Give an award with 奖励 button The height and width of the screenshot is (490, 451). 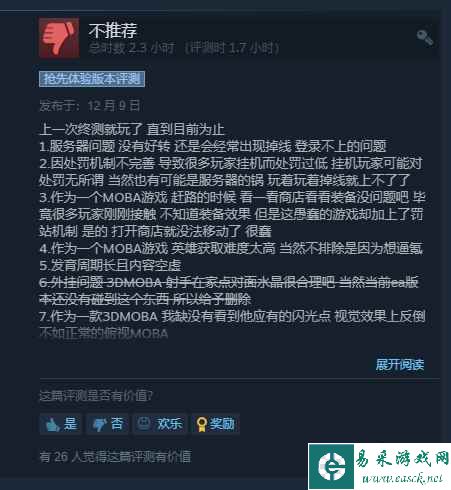[216, 424]
